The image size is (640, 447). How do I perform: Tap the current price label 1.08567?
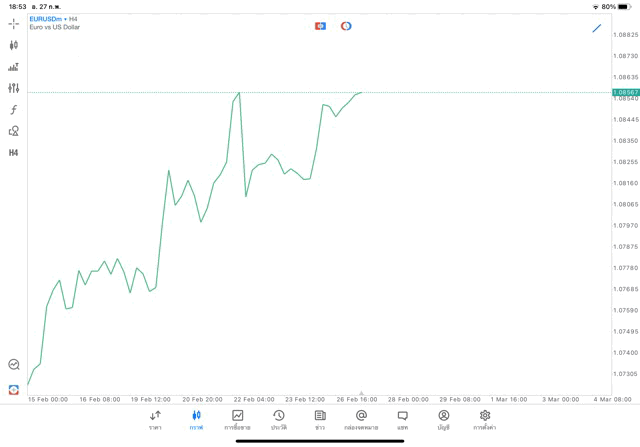(626, 92)
